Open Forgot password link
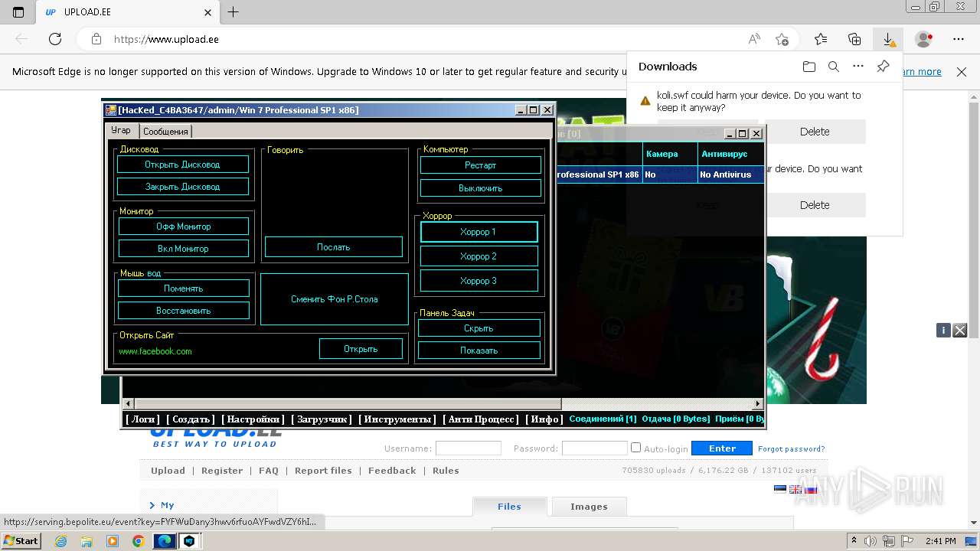The width and height of the screenshot is (980, 551). tap(792, 449)
